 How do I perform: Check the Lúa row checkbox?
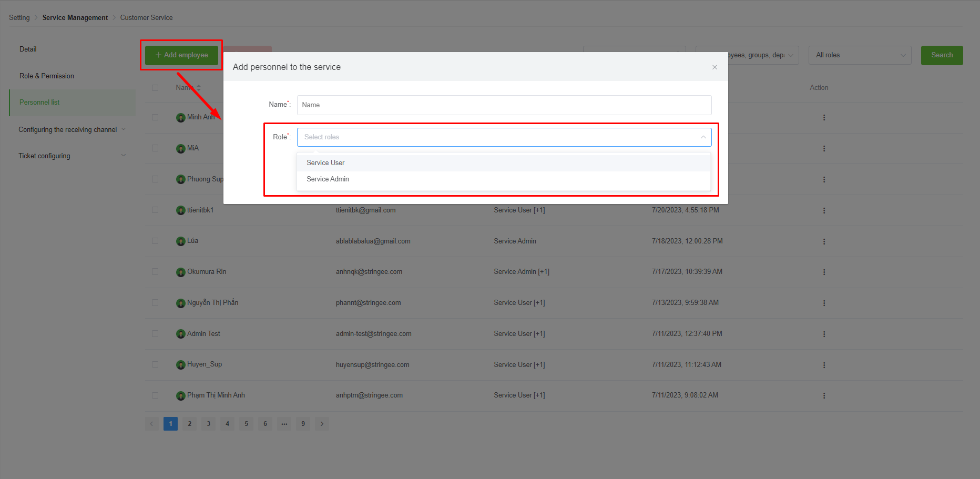(155, 241)
